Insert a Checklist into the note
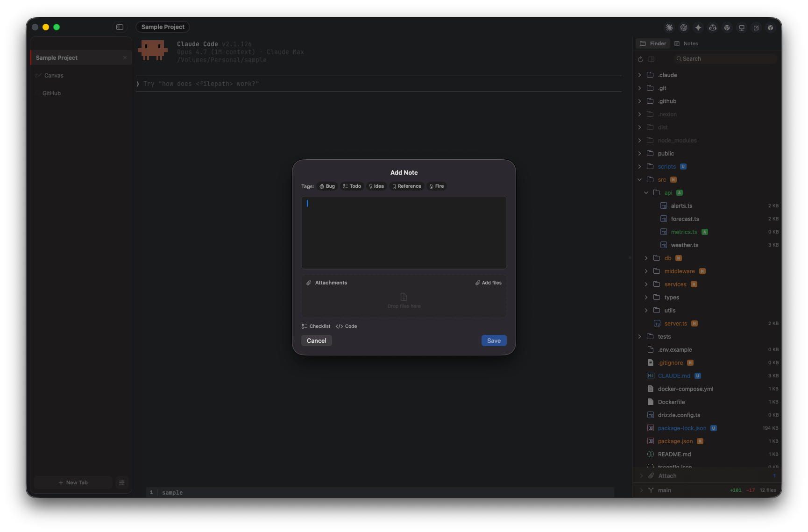This screenshot has width=808, height=532. point(316,326)
